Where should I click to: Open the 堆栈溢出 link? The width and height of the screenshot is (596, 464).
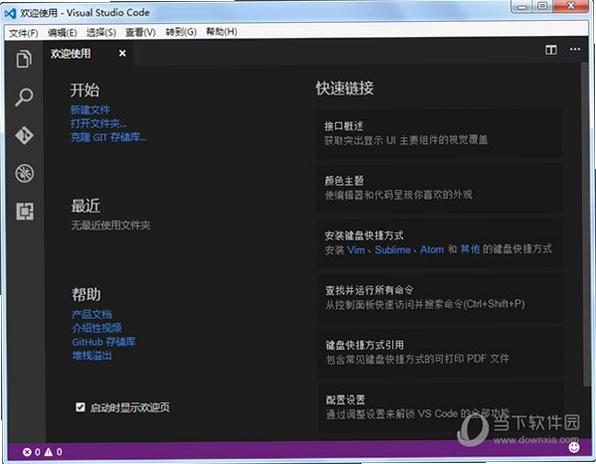(x=92, y=355)
